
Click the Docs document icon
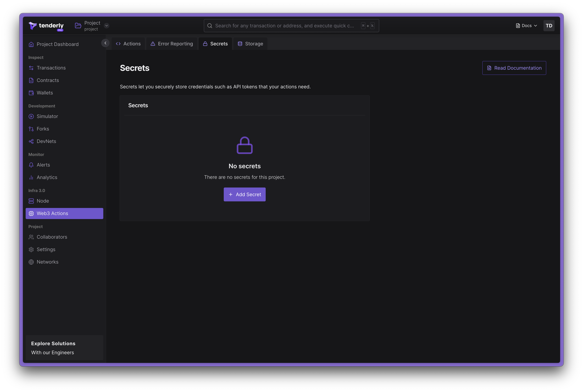tap(518, 26)
